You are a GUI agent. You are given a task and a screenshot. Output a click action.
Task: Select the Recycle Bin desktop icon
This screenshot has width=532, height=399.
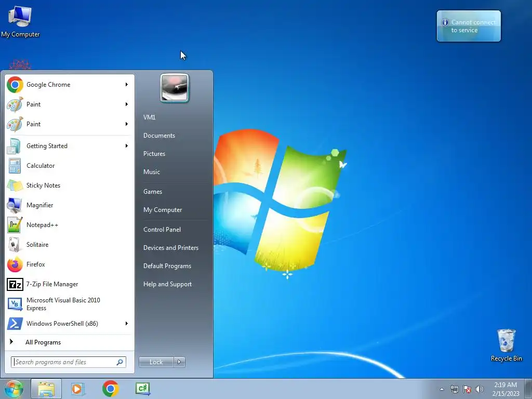point(506,345)
